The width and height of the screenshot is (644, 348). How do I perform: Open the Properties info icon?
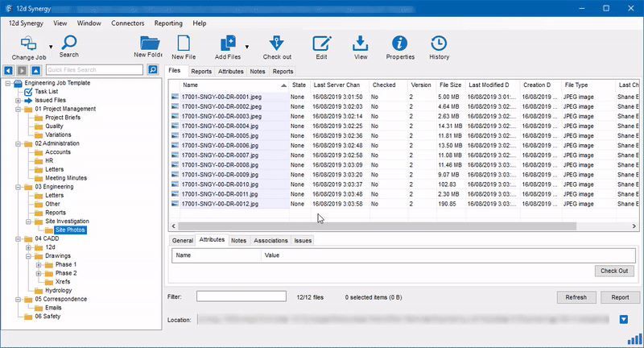400,44
